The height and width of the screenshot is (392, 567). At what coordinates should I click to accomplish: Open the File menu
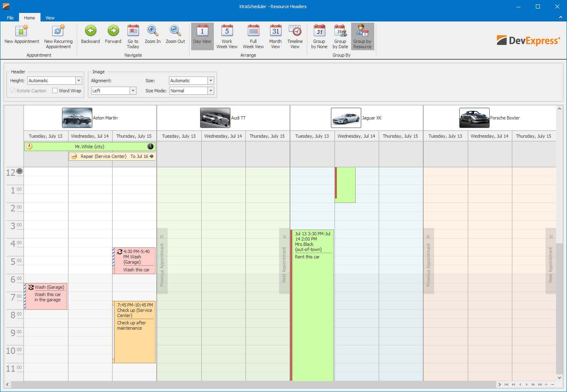pyautogui.click(x=10, y=18)
